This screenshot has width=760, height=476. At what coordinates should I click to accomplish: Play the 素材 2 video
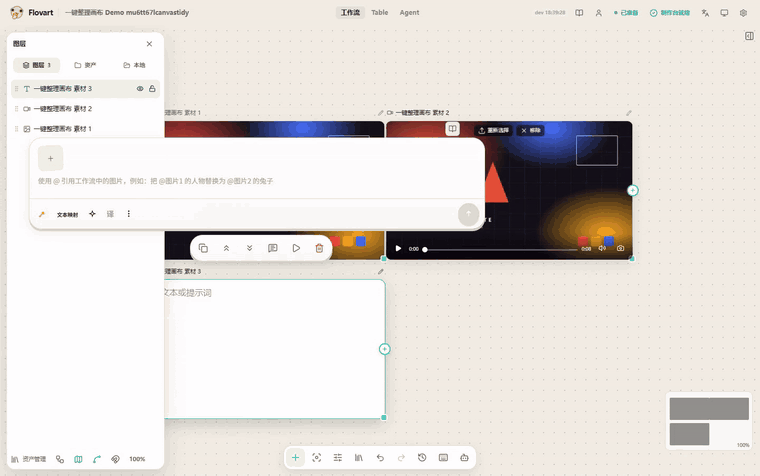[x=398, y=249]
